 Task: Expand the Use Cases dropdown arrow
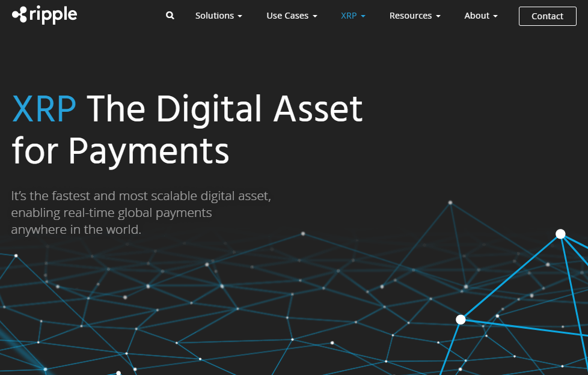(315, 16)
